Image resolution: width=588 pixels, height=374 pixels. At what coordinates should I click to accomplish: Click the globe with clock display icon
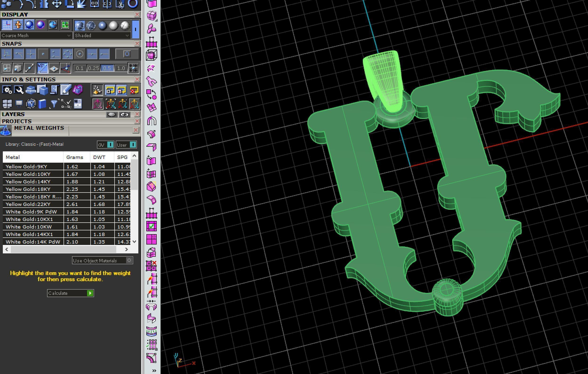coord(53,25)
